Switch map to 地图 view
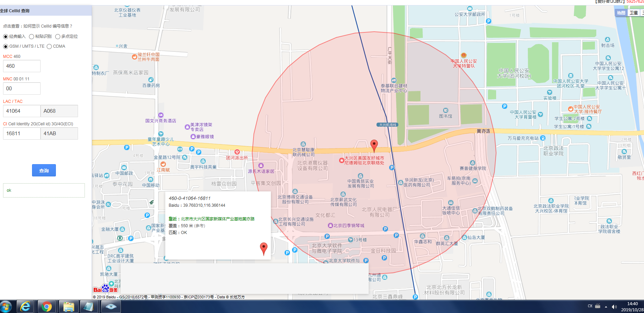This screenshot has height=313, width=644. pyautogui.click(x=621, y=13)
